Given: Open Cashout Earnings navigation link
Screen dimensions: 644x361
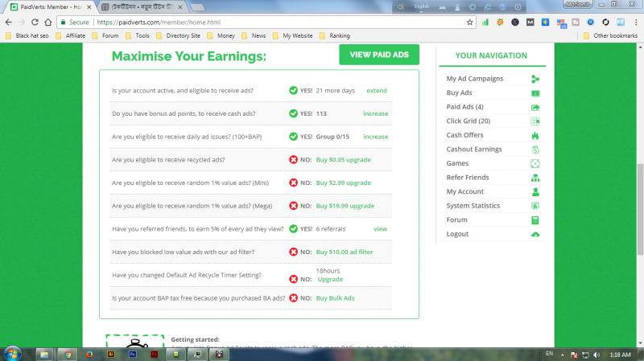Looking at the screenshot, I should click(474, 150).
